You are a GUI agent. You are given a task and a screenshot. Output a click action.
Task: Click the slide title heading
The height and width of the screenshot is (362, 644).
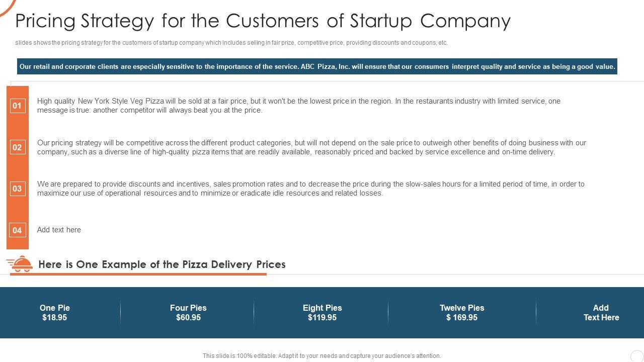point(263,21)
